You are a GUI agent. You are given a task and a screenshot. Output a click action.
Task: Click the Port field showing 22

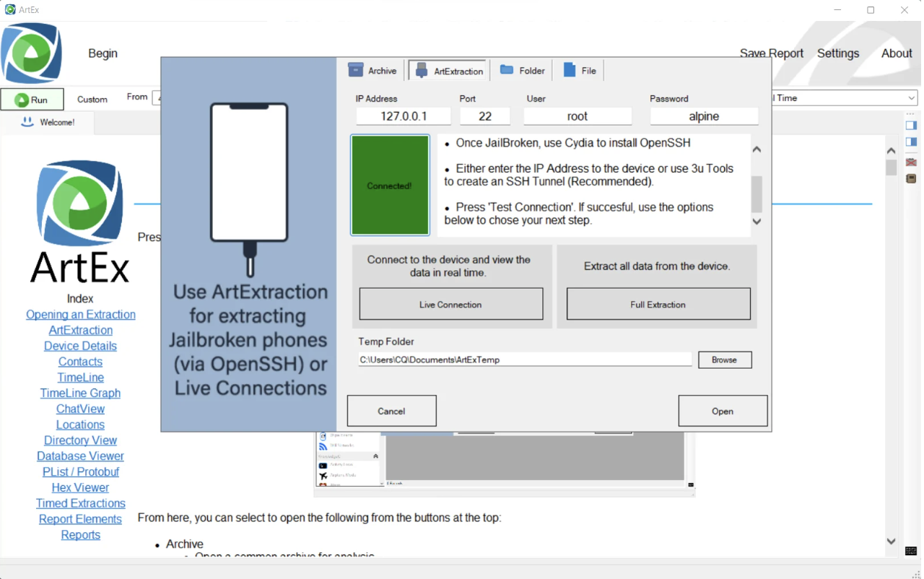click(485, 116)
